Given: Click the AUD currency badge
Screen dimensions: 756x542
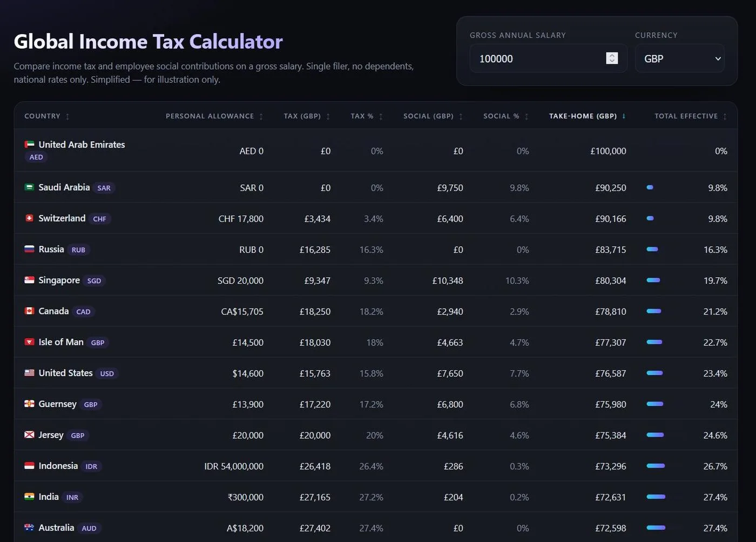Looking at the screenshot, I should click(x=89, y=528).
